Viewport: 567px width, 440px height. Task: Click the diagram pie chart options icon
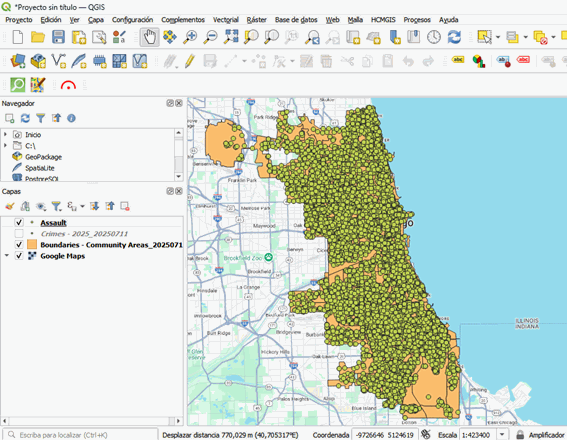(478, 61)
